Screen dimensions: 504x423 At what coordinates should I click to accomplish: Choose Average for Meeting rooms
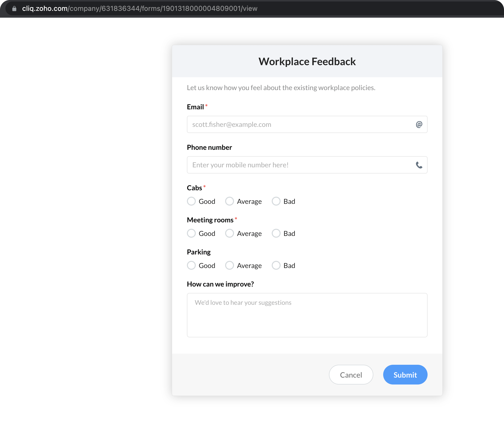230,233
